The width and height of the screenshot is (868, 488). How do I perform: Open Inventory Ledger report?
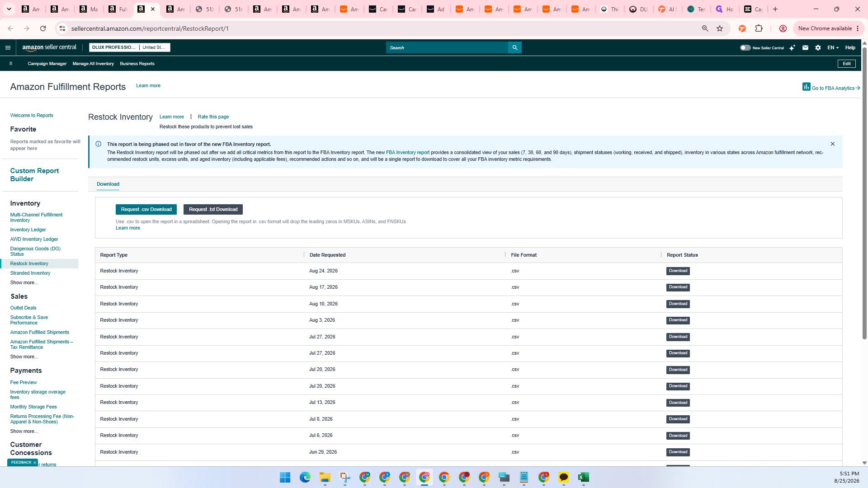tap(28, 230)
